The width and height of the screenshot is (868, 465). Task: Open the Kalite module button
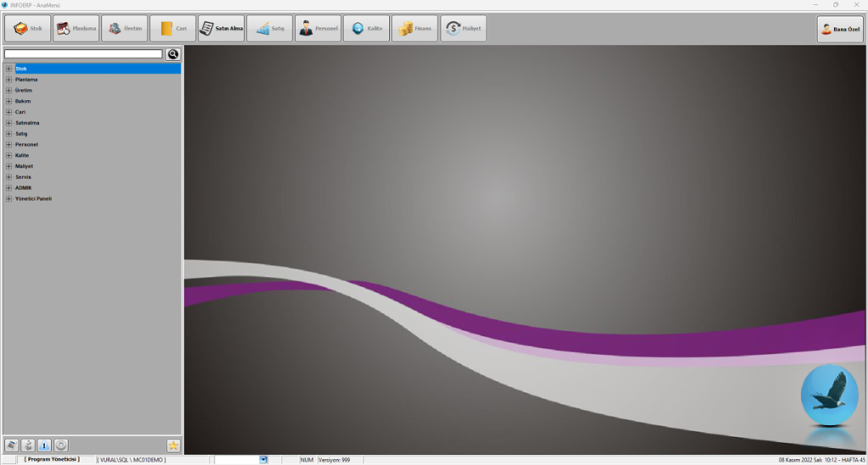coord(366,29)
